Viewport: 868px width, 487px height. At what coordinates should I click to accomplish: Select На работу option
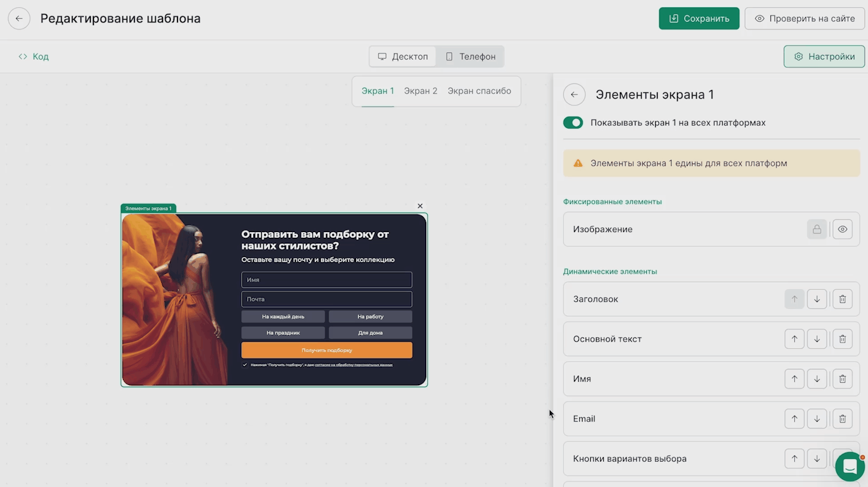pos(370,317)
